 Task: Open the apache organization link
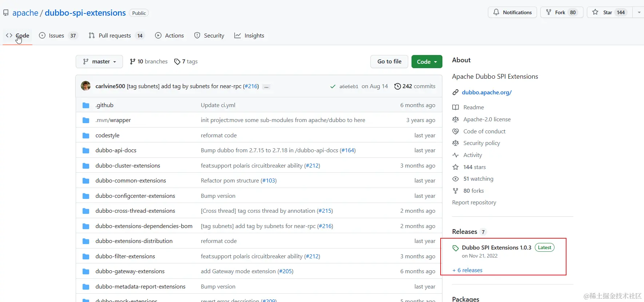(25, 13)
